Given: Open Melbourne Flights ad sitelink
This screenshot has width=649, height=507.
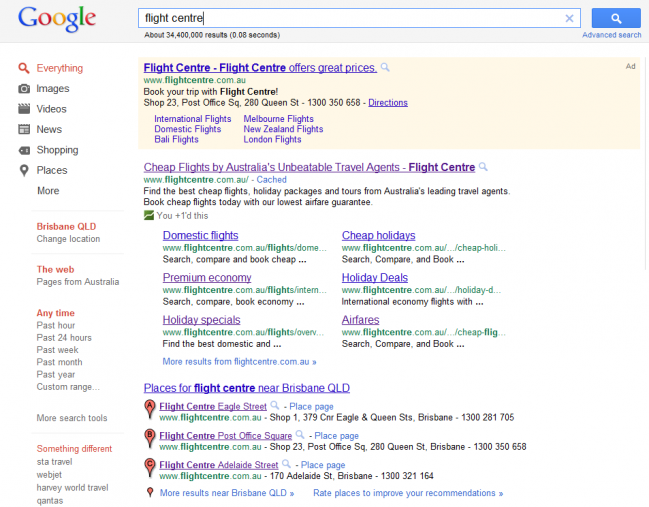Looking at the screenshot, I should 278,119.
